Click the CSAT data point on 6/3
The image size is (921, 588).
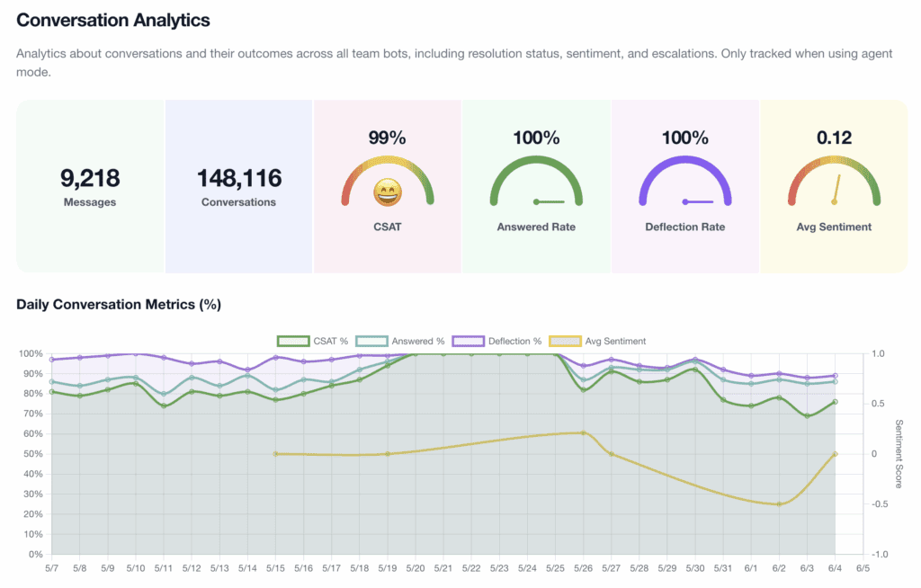point(807,415)
